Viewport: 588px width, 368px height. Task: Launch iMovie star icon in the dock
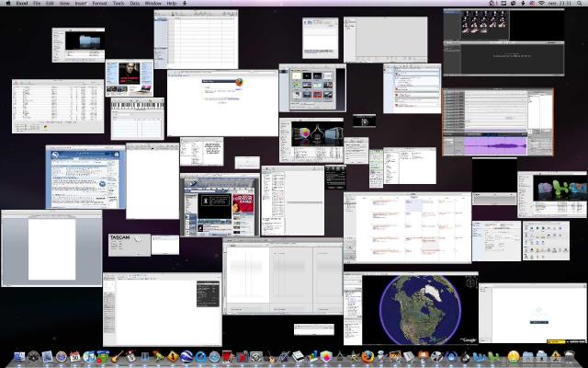click(354, 357)
